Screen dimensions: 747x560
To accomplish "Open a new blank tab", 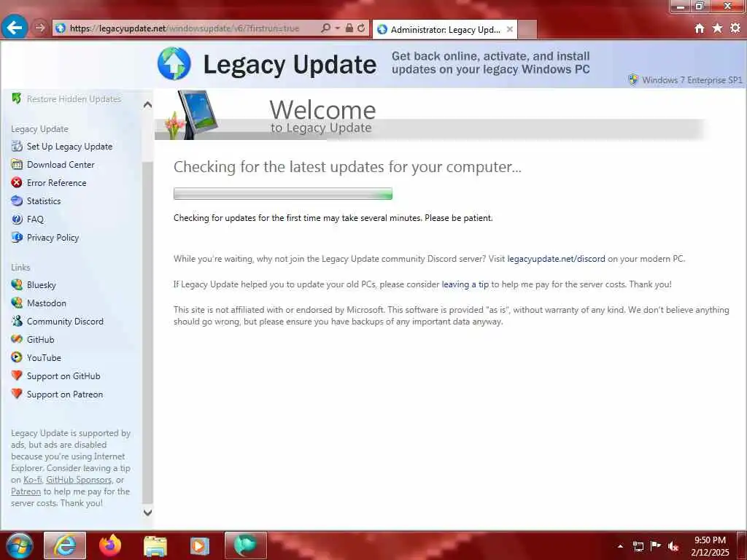I will [527, 29].
